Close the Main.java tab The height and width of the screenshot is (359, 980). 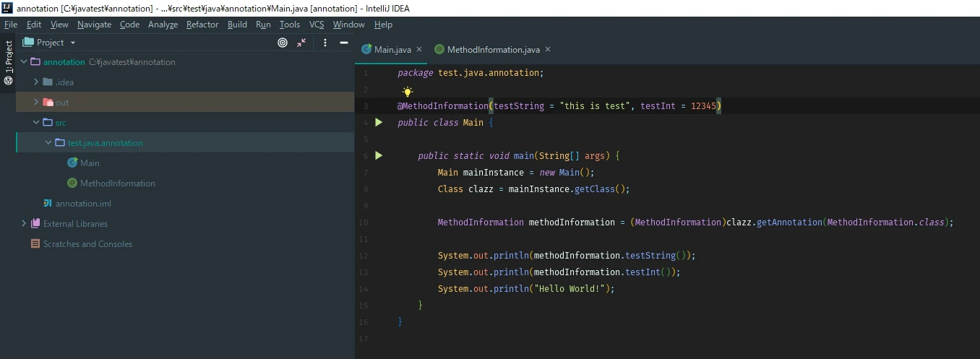(x=419, y=50)
